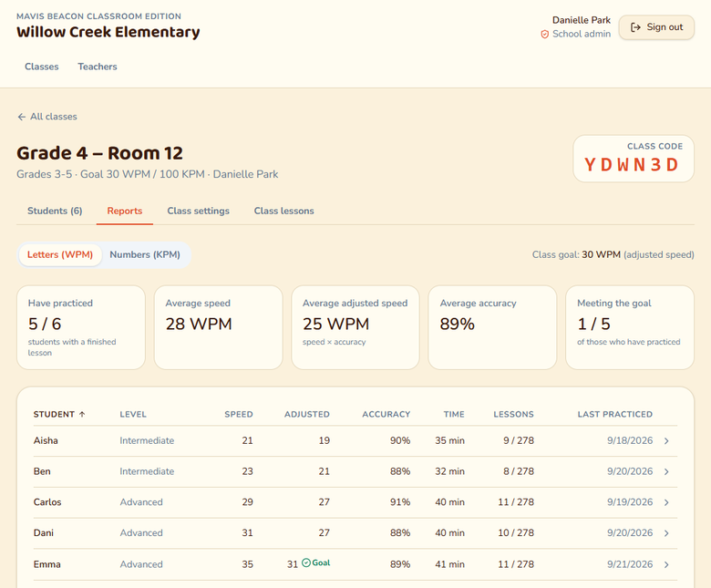This screenshot has width=711, height=588.
Task: Select the Letters (WPM) toggle
Action: [x=60, y=254]
